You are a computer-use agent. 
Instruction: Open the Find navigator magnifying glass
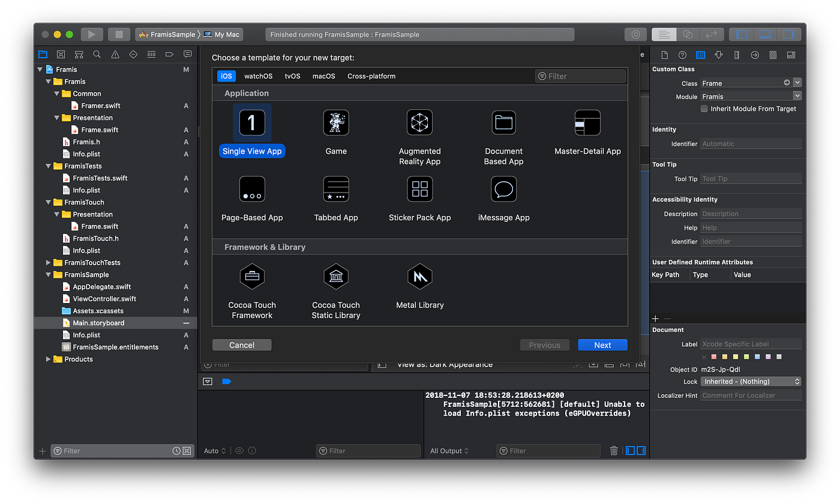(97, 54)
